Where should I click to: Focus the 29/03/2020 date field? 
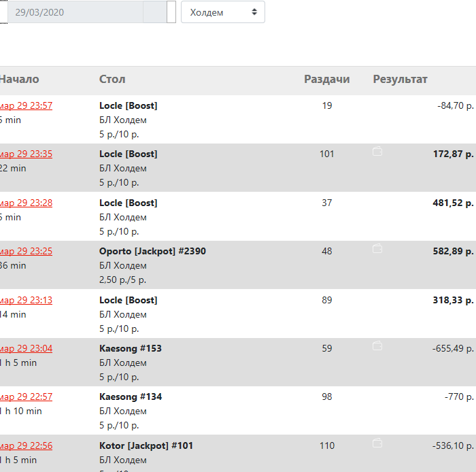(x=75, y=12)
